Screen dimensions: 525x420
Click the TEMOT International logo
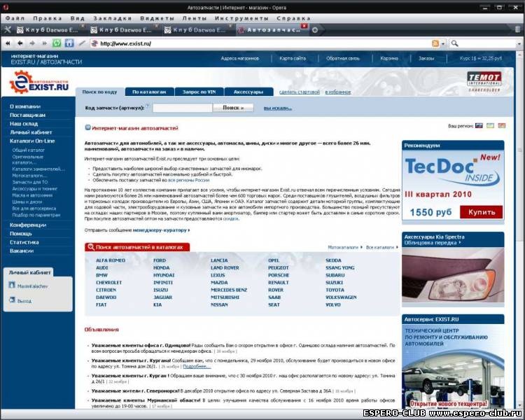tap(484, 81)
